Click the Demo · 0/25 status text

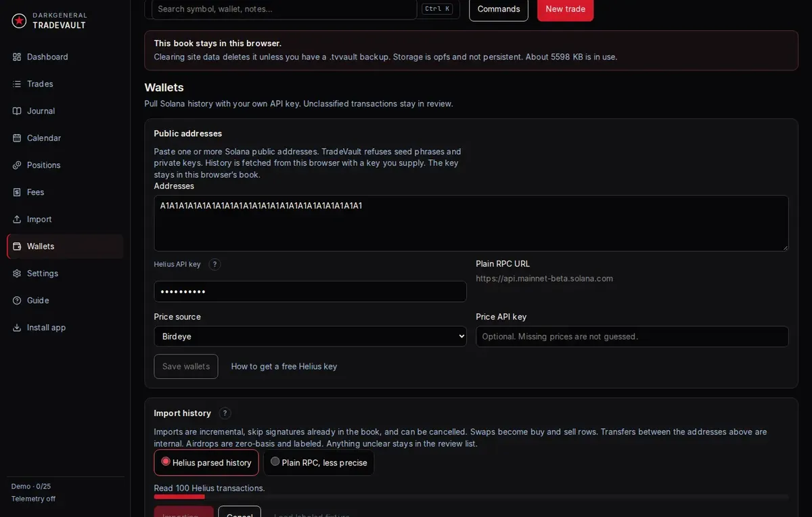31,487
